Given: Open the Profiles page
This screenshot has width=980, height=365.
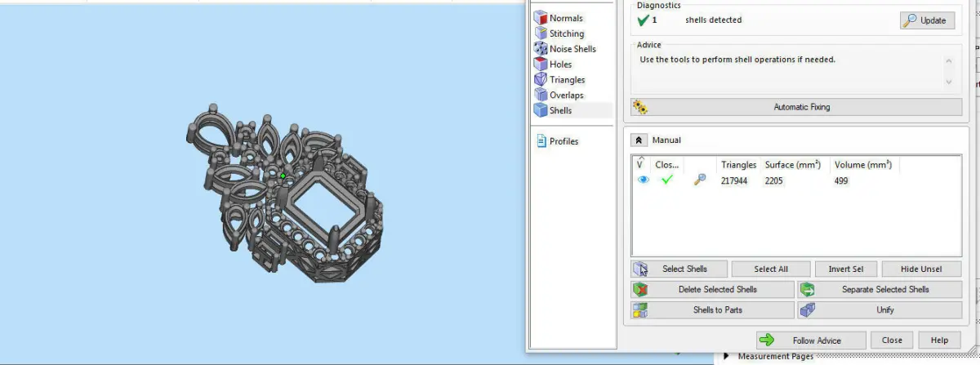Looking at the screenshot, I should pyautogui.click(x=558, y=141).
